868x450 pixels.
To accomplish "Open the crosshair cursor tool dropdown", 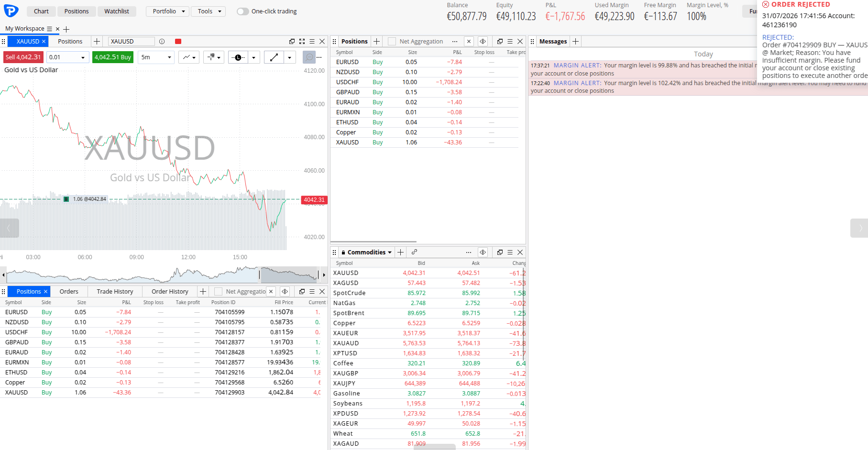I will 214,57.
